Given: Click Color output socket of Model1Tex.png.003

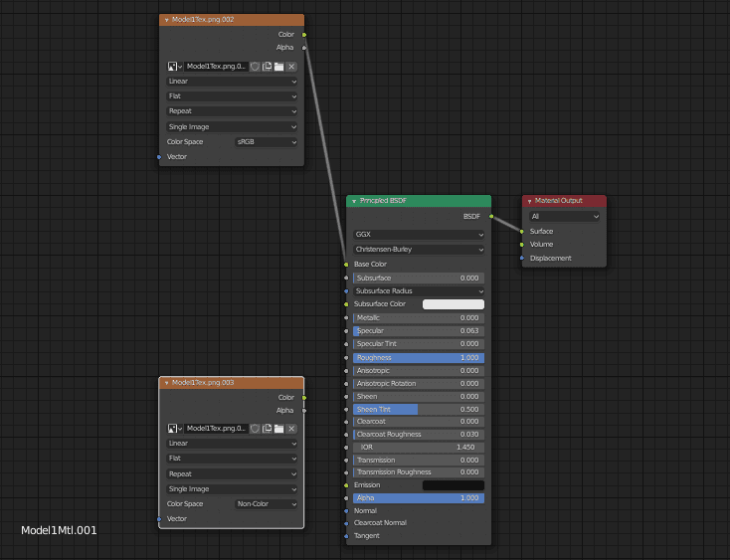Looking at the screenshot, I should [304, 398].
